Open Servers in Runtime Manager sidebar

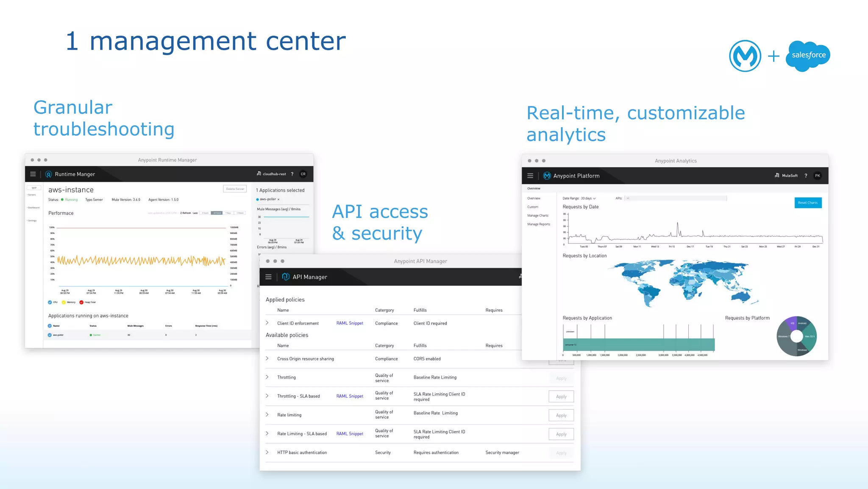[x=32, y=195]
